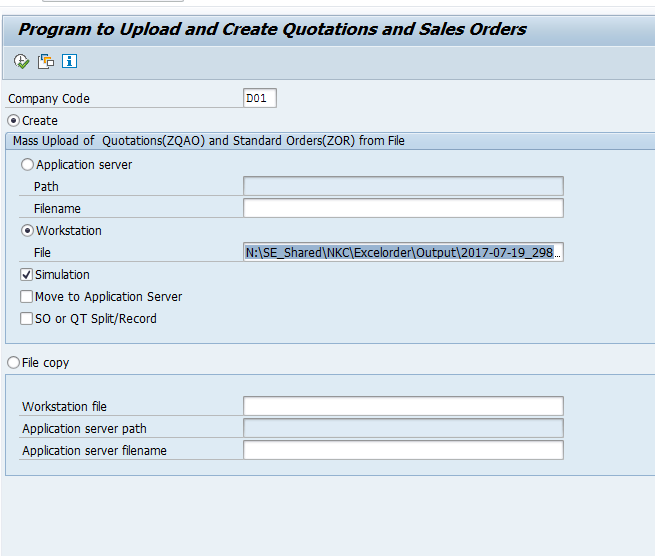Select the Workstation radio button
The width and height of the screenshot is (655, 556).
27,231
